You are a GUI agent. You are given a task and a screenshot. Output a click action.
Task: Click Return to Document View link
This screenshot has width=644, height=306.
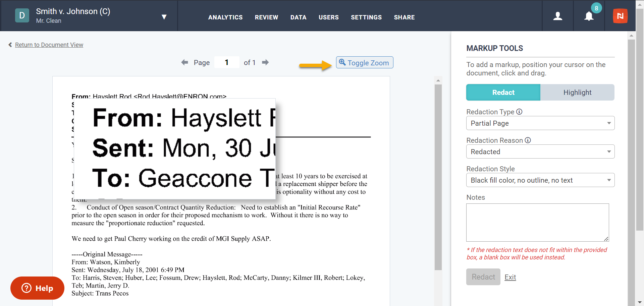coord(49,45)
